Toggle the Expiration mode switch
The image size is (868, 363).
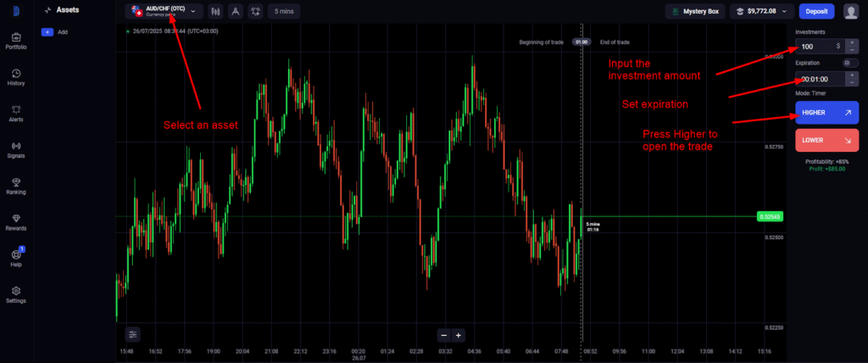point(850,63)
